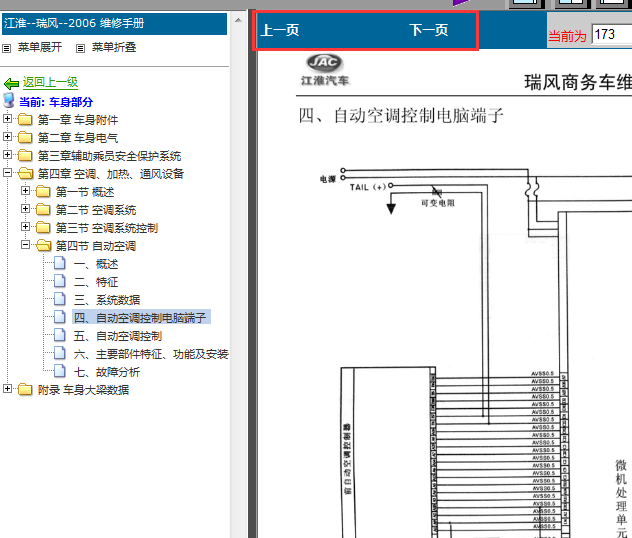The image size is (632, 538).
Task: Select tree item 第三节 空调系统控制
Action: [107, 228]
